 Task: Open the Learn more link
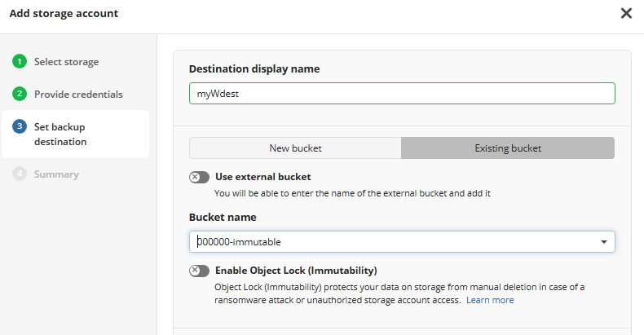(x=490, y=300)
